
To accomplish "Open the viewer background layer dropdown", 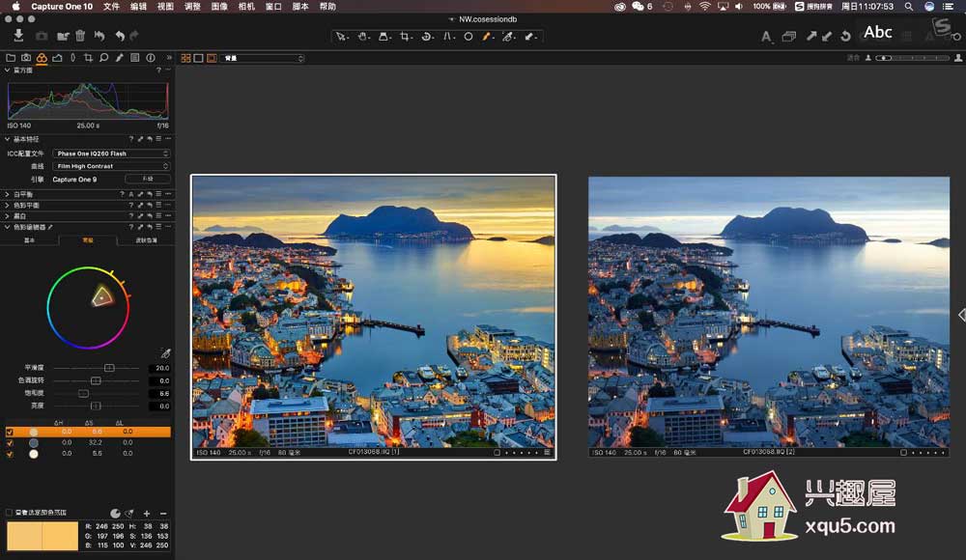I will (x=263, y=58).
